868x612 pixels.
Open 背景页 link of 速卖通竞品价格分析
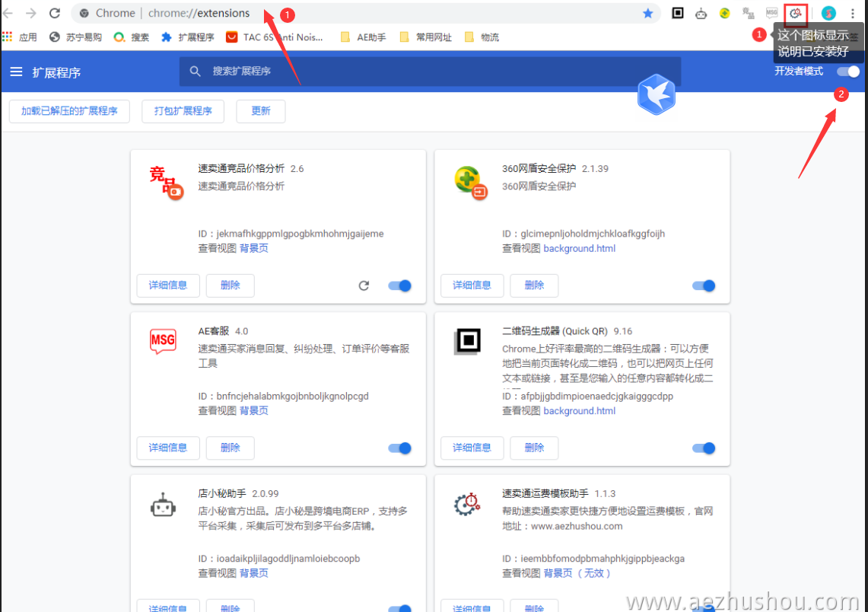point(254,248)
